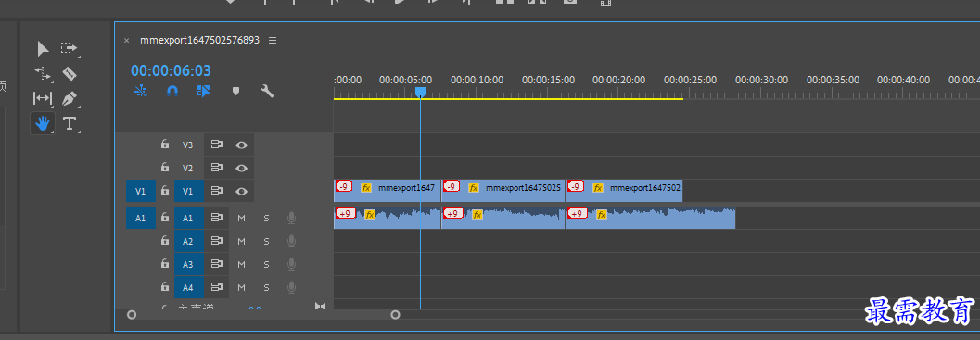This screenshot has height=340, width=980.
Task: Click the 00:00:06:03 playhead timecode
Action: [x=171, y=70]
